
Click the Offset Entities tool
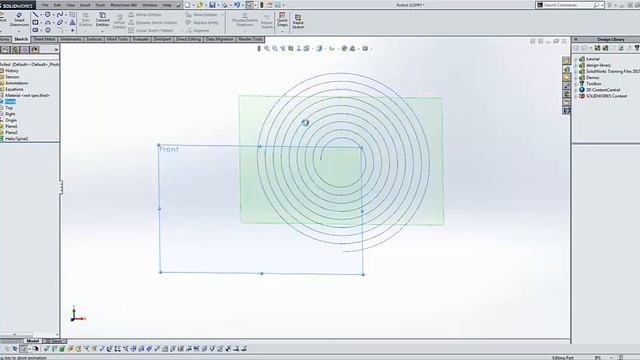point(119,20)
